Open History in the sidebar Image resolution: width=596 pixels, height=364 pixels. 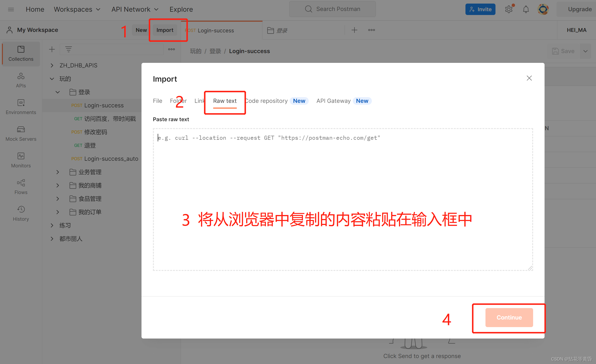click(21, 213)
